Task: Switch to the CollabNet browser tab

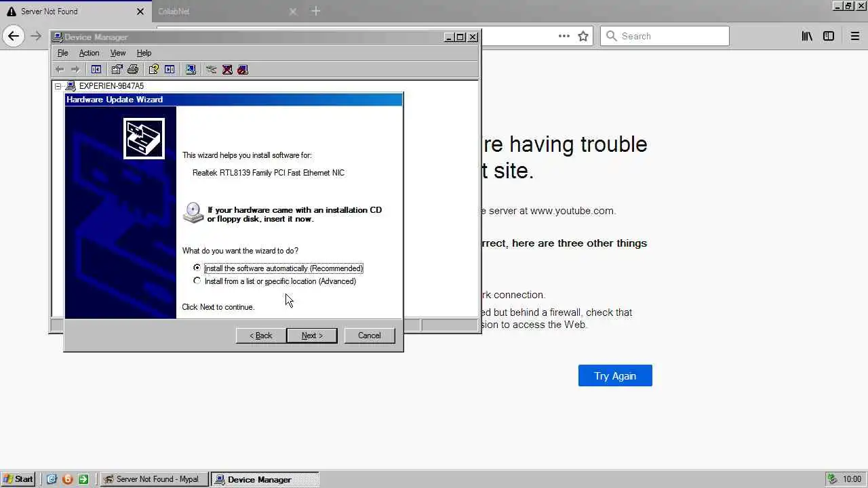Action: (226, 12)
